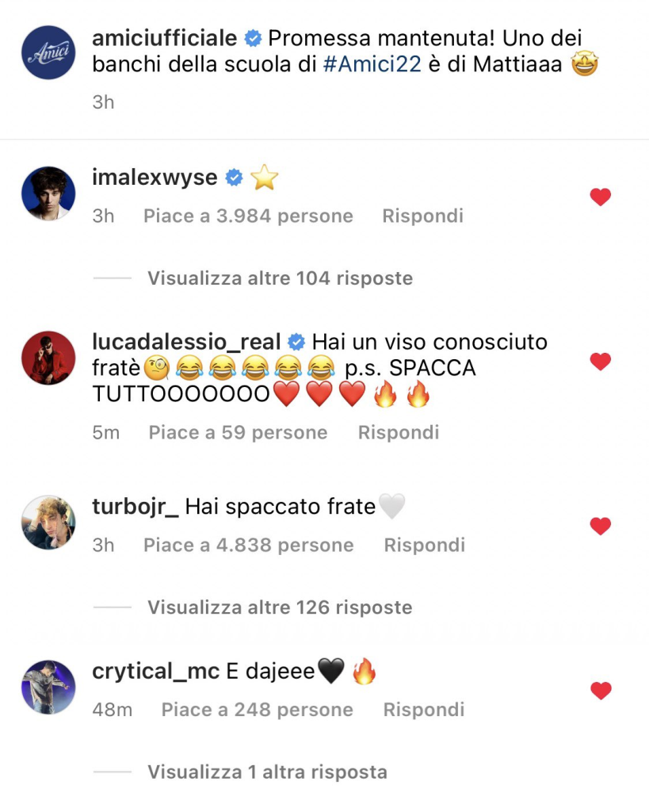Viewport: 649px width, 812px height.
Task: Click verified badge next to imalexwyse
Action: tap(234, 178)
